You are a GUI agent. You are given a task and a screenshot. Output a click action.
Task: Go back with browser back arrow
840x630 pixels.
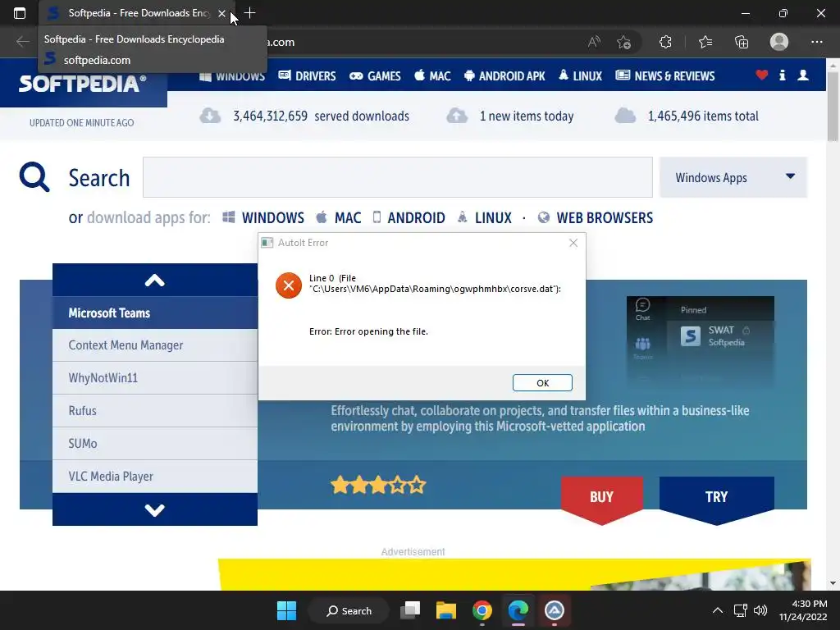click(22, 42)
